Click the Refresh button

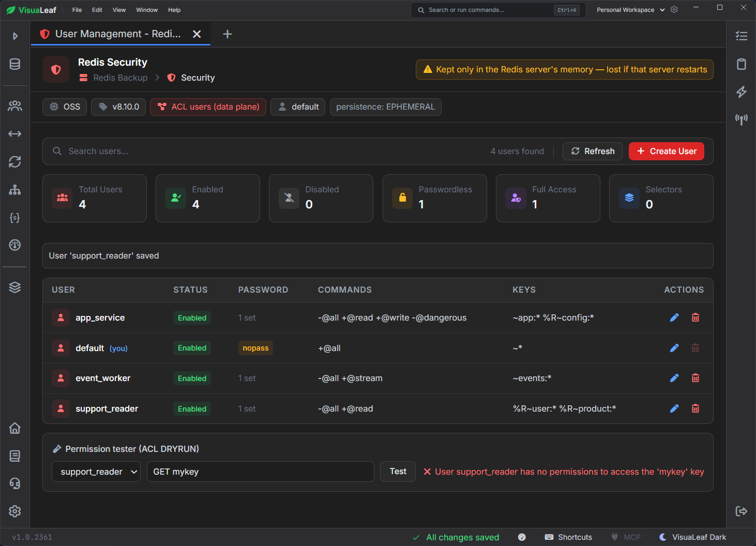[x=593, y=151]
